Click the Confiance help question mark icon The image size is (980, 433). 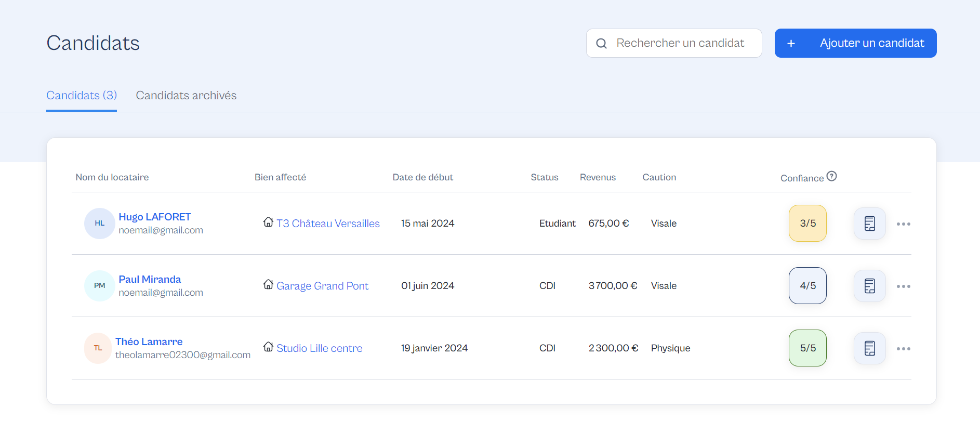point(831,176)
